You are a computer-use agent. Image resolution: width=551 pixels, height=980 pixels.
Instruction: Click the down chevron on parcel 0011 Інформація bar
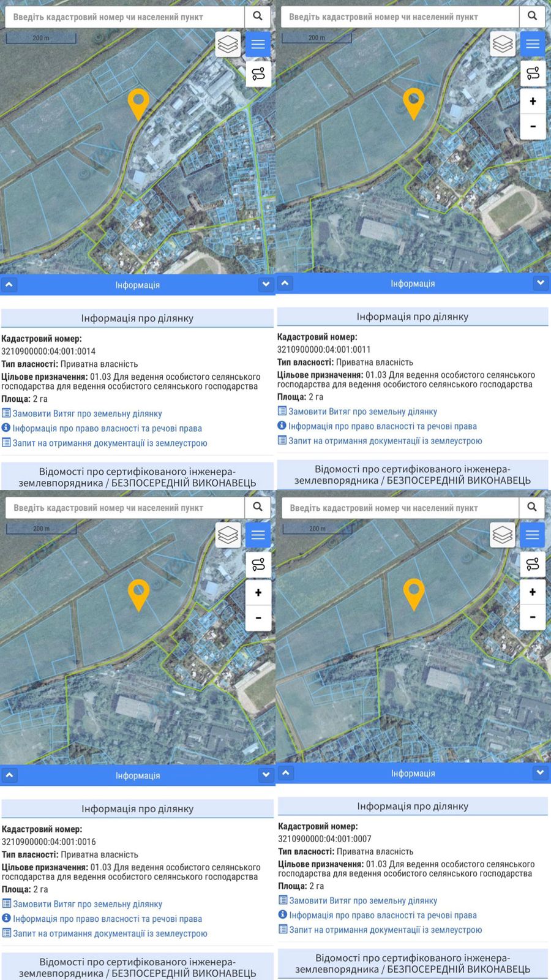(x=540, y=283)
